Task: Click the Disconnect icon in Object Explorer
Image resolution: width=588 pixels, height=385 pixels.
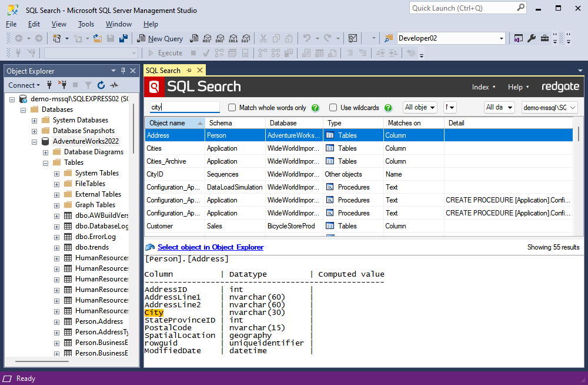Action: pos(62,85)
